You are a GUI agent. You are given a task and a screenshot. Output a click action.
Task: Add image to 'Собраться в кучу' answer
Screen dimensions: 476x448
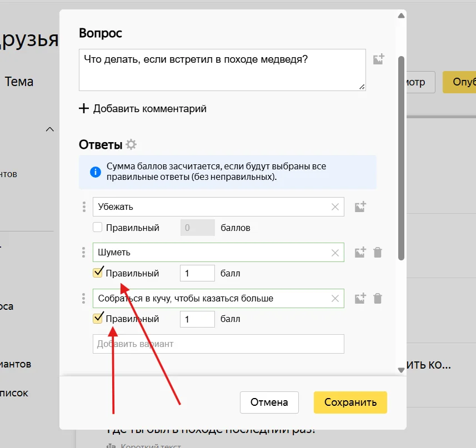[x=360, y=298]
